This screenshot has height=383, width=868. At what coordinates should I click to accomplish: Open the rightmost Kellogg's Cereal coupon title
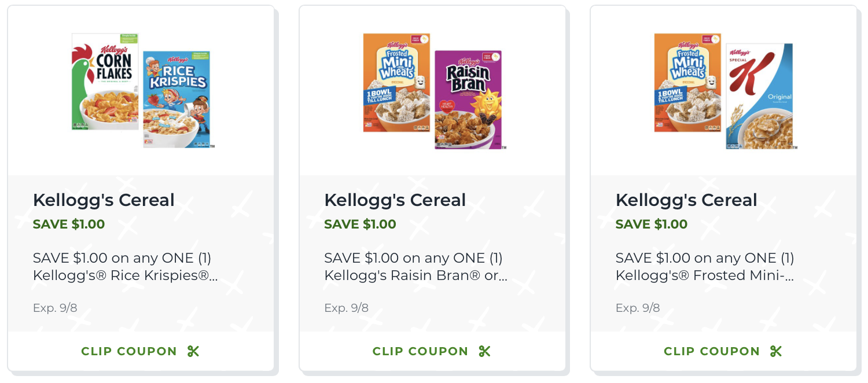click(687, 200)
